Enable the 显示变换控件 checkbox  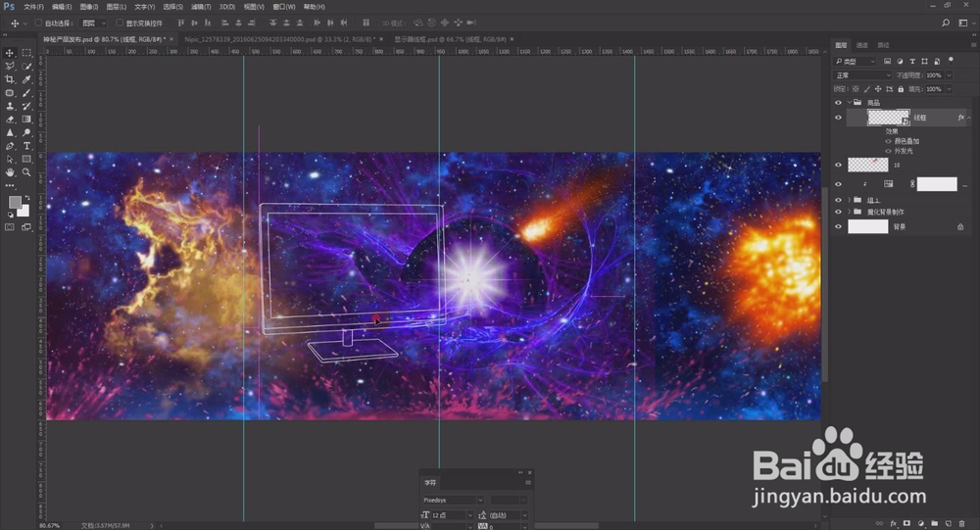point(120,24)
